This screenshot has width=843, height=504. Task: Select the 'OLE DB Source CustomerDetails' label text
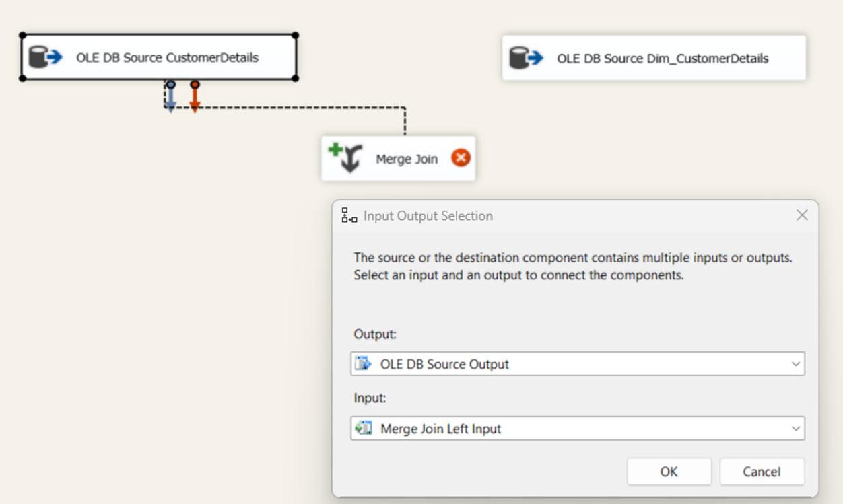(x=167, y=57)
